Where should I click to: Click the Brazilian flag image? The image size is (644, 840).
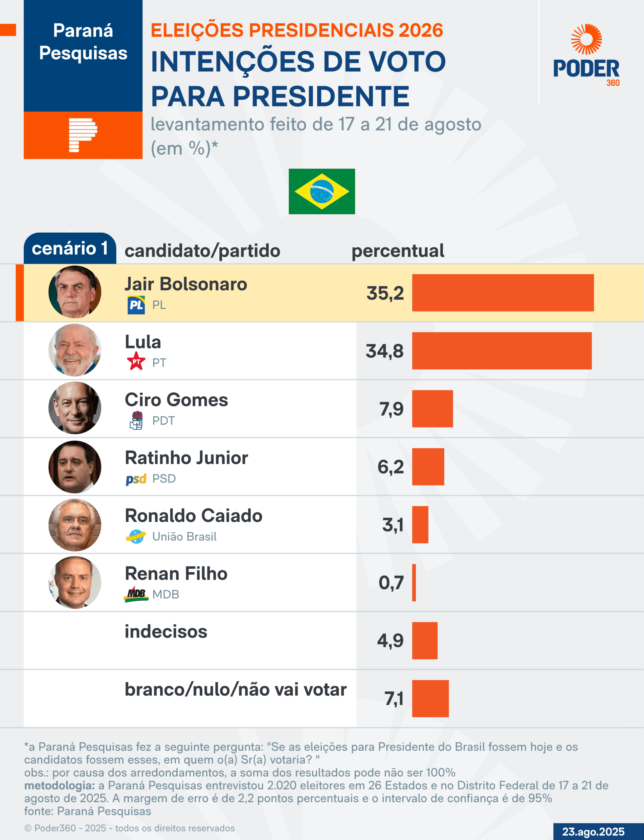[322, 191]
